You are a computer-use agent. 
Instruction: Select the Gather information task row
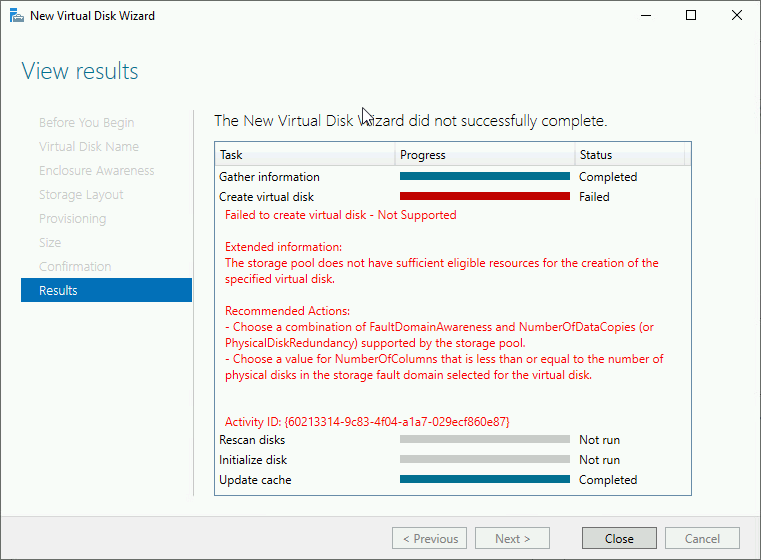453,177
